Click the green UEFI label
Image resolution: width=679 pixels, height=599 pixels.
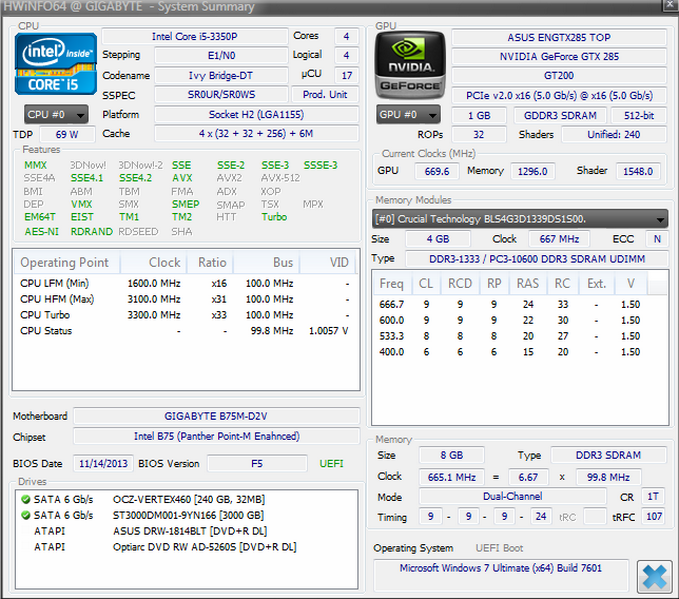coord(331,463)
